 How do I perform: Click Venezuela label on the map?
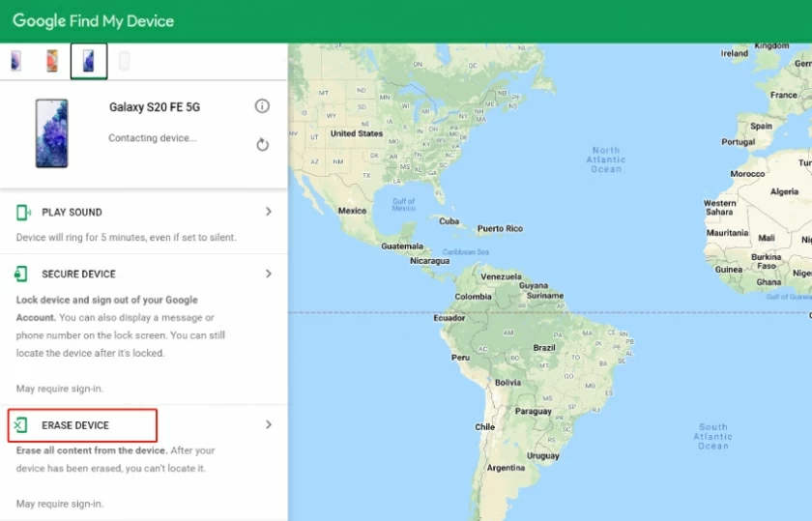tap(501, 276)
